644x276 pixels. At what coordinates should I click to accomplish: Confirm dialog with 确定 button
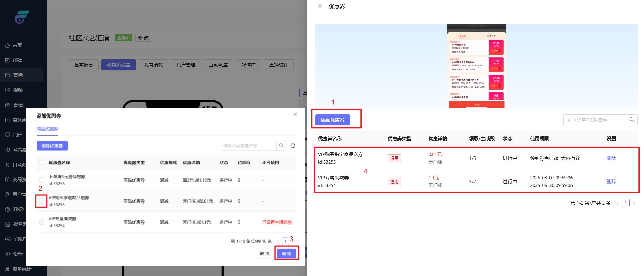pyautogui.click(x=286, y=254)
